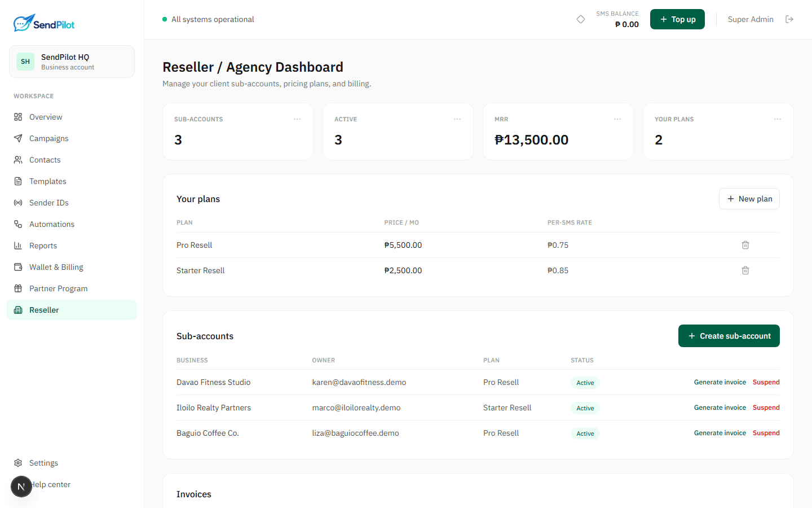
Task: Click the marco@iloilorealty.demo owner email
Action: click(356, 408)
